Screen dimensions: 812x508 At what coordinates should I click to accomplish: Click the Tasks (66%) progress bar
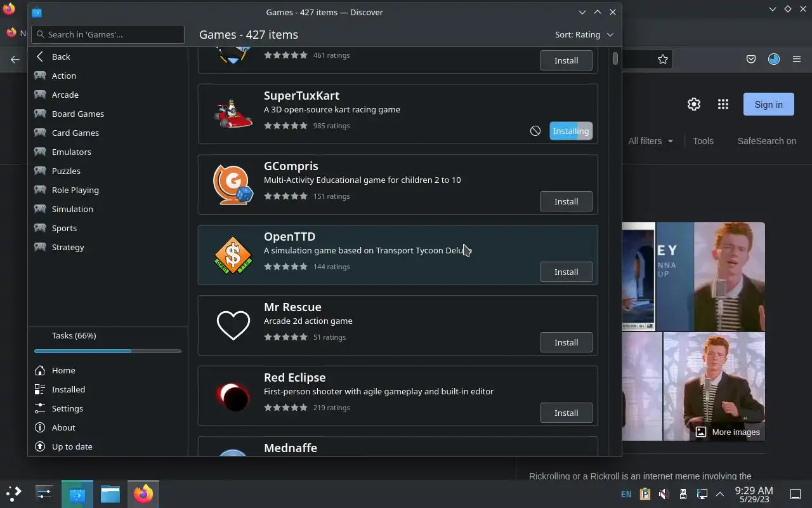[x=108, y=351]
